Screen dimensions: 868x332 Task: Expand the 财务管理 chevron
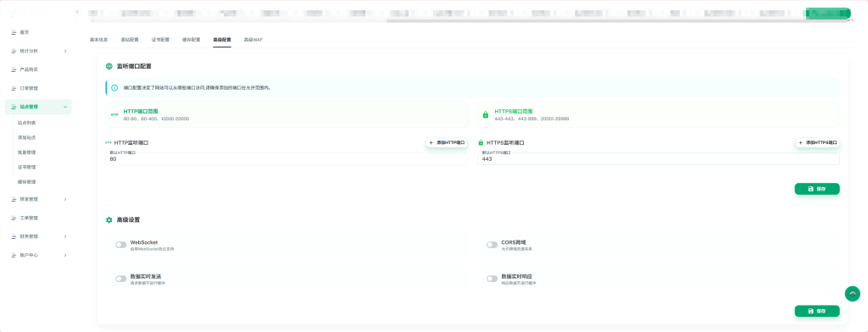tap(65, 236)
